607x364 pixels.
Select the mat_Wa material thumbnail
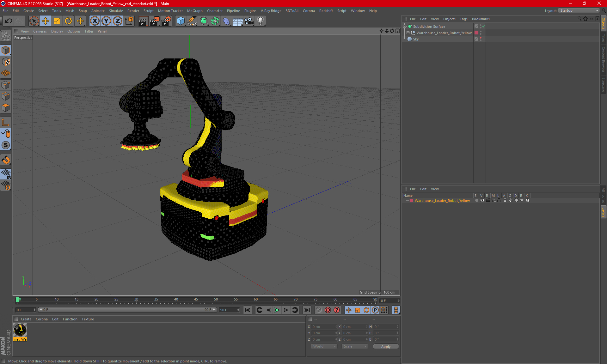(x=20, y=330)
